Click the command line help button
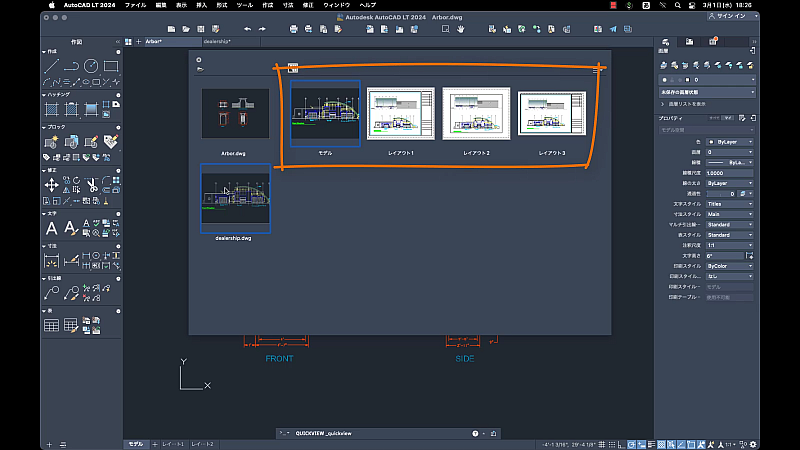The image size is (800, 450). click(x=475, y=434)
